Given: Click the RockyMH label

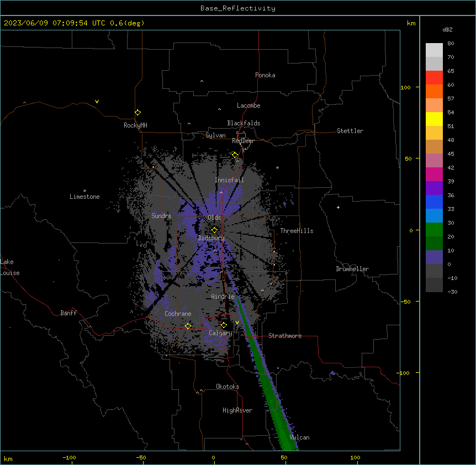Looking at the screenshot, I should 135,125.
